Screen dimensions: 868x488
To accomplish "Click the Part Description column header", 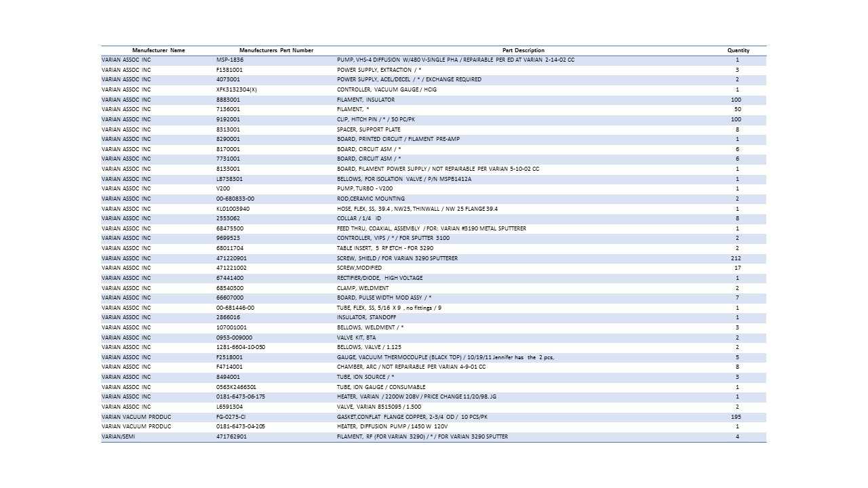I will click(x=523, y=50).
